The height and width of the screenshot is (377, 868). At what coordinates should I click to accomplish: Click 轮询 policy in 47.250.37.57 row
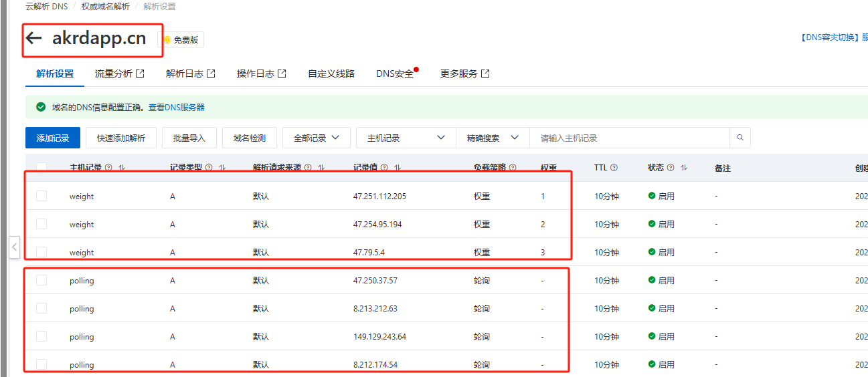pyautogui.click(x=482, y=281)
